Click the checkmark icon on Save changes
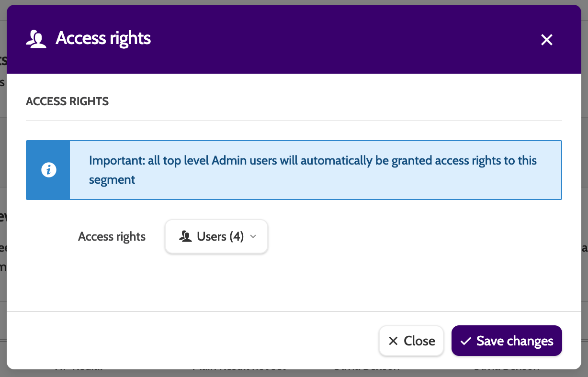This screenshot has width=588, height=377. (x=465, y=341)
